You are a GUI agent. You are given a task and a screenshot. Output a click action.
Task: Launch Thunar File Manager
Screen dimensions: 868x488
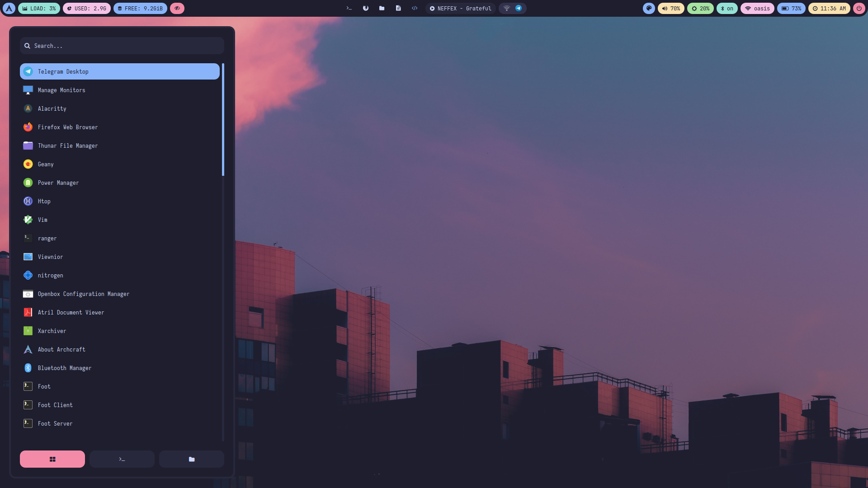68,146
